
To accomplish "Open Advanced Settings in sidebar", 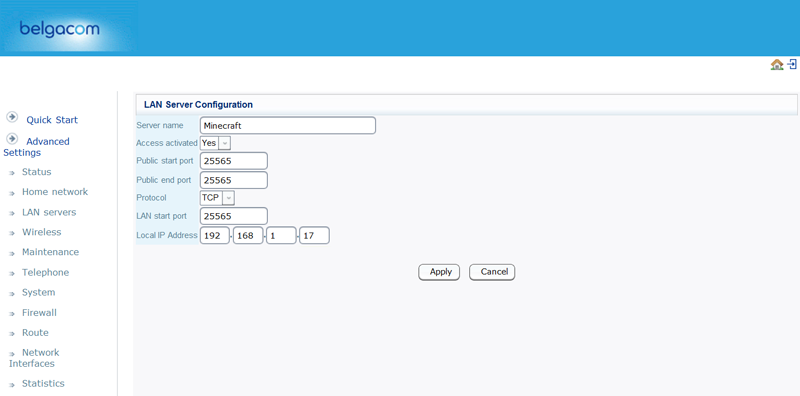I will 36,147.
